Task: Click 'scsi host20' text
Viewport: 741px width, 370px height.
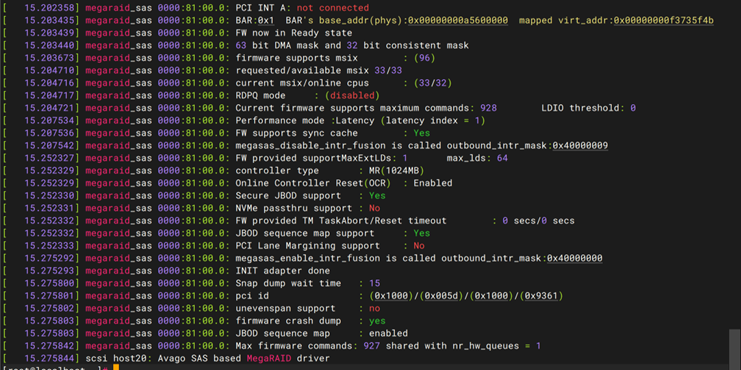Action: (x=115, y=358)
